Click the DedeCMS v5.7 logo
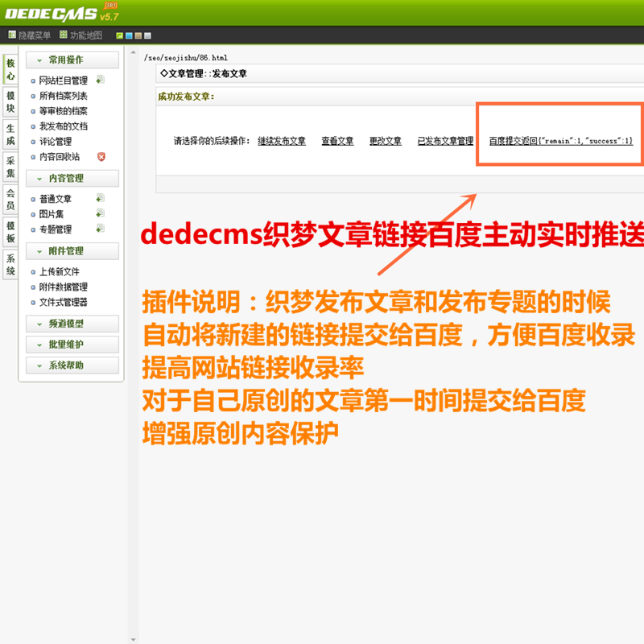This screenshot has width=644, height=644. coord(52,12)
